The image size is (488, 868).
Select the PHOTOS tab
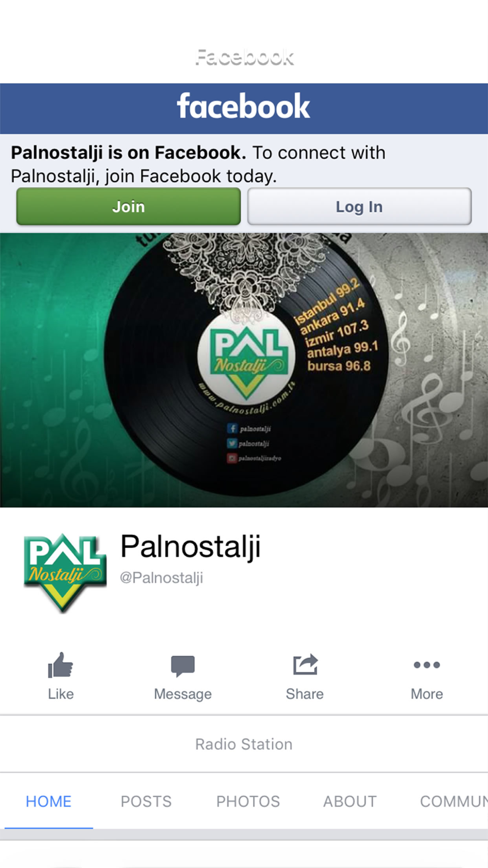coord(248,801)
